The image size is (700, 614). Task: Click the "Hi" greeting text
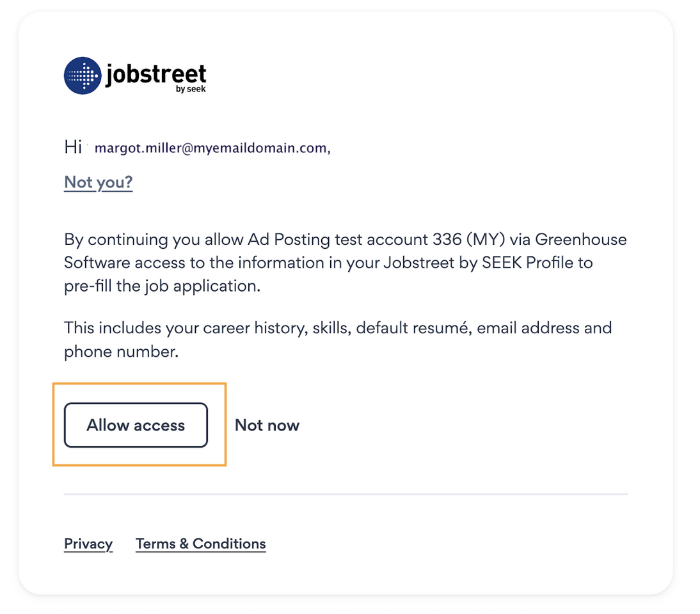(73, 148)
